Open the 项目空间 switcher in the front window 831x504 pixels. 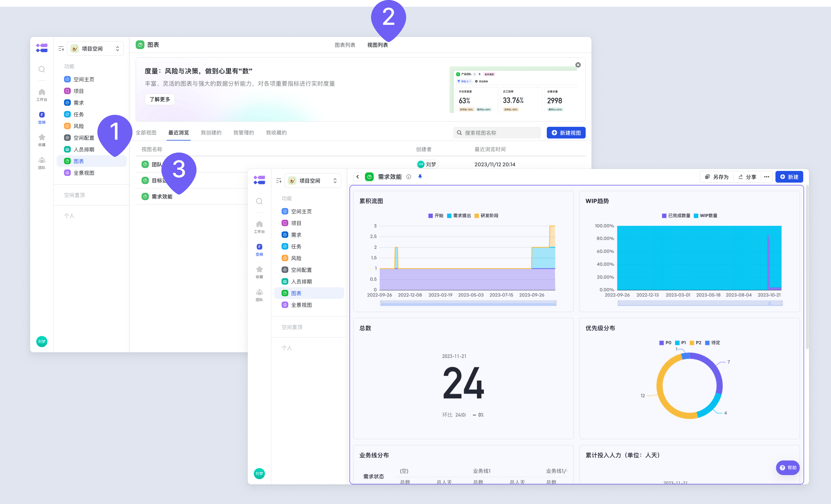[x=313, y=181]
